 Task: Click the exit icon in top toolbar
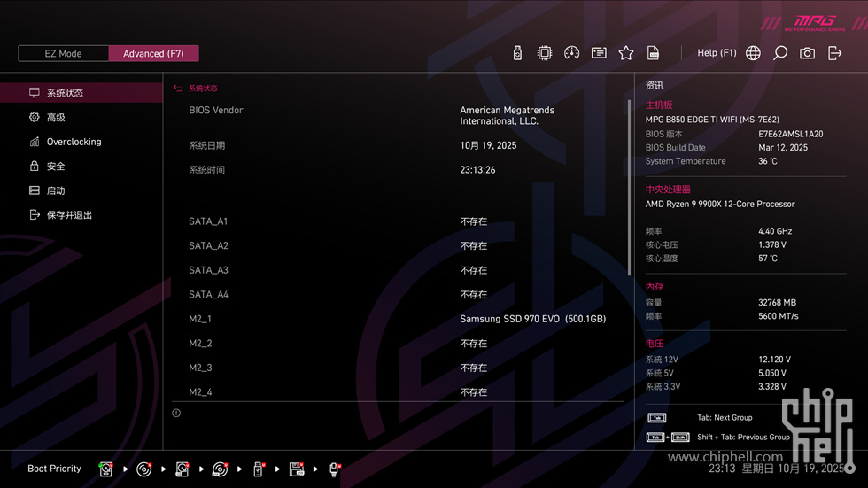point(834,53)
